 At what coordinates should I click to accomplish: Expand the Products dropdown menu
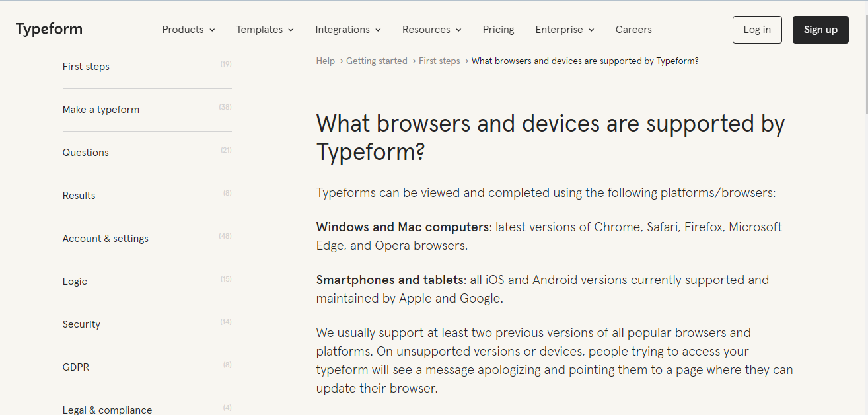coord(188,30)
